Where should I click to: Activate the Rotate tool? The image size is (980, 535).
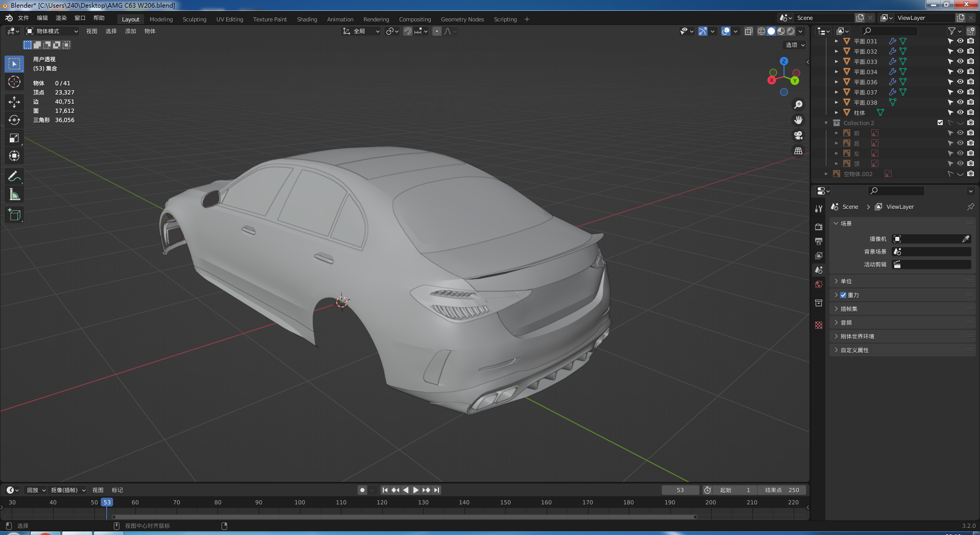click(14, 120)
